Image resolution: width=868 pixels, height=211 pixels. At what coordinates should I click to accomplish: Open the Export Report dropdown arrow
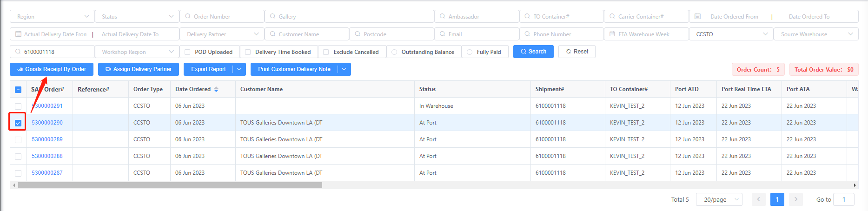tap(239, 69)
